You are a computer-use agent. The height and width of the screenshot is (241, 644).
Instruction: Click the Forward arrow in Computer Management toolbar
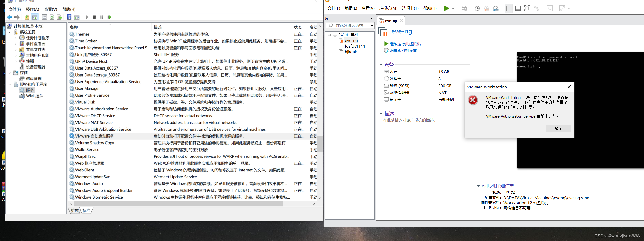17,17
